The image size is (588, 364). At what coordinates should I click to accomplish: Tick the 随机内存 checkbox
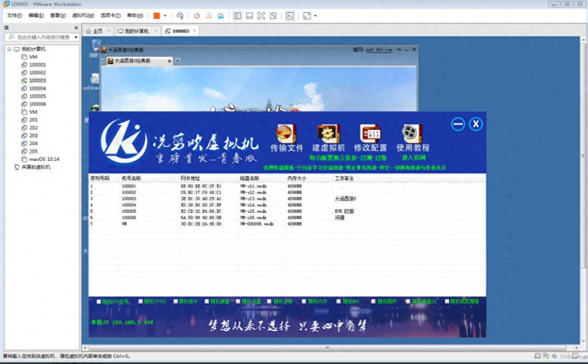pos(304,301)
